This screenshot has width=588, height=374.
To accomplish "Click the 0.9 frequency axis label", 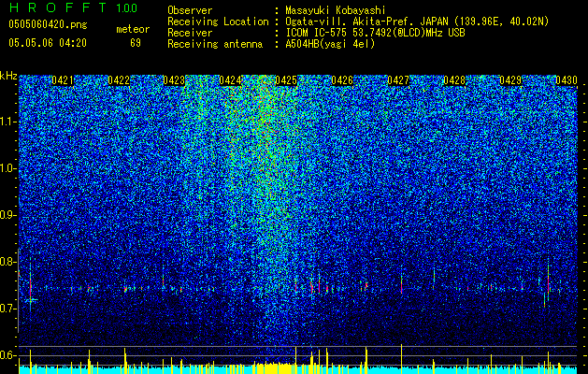I will pyautogui.click(x=8, y=215).
